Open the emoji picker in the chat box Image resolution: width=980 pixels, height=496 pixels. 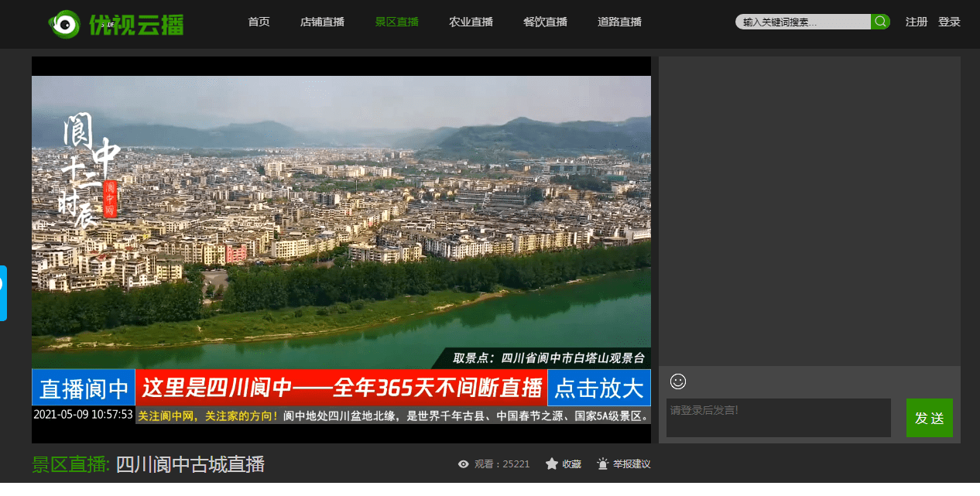click(678, 381)
